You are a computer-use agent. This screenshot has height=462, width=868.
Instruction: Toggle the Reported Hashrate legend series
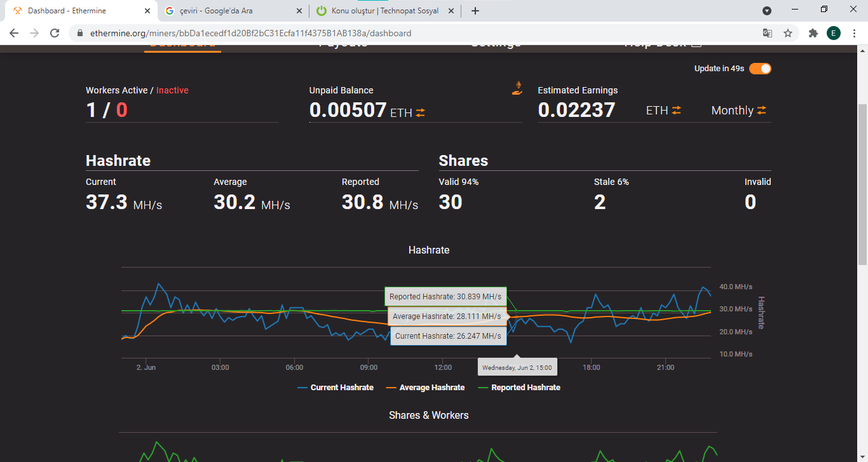tap(519, 388)
